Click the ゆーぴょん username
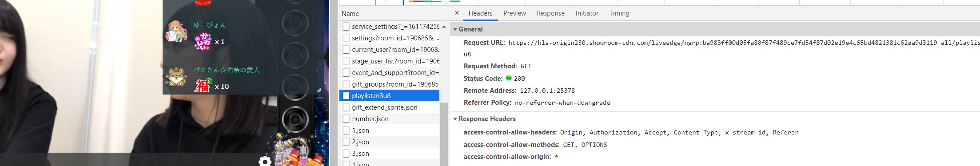 [210, 25]
